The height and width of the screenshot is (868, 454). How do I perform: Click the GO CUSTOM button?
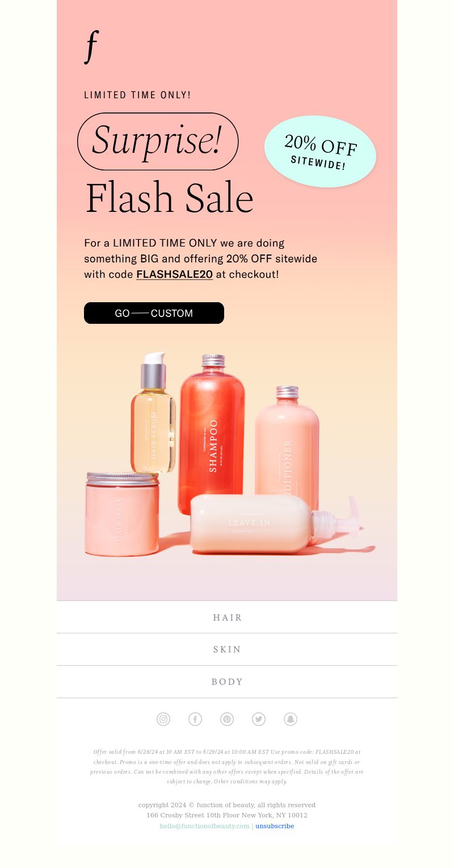pyautogui.click(x=154, y=313)
